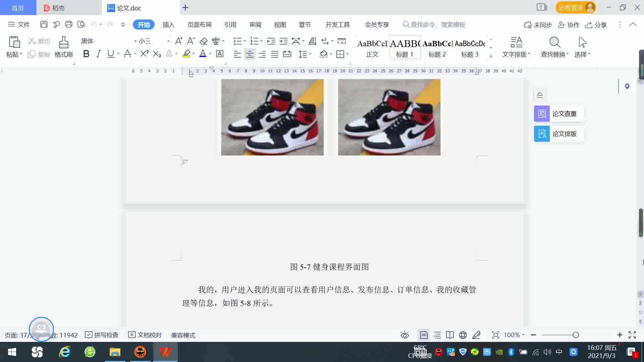644x362 pixels.
Task: Toggle center alignment
Action: [250, 54]
